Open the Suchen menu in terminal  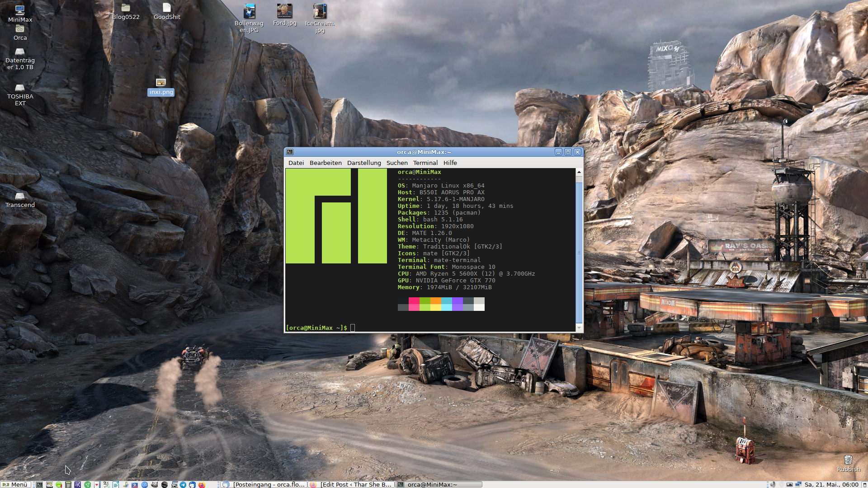pos(397,163)
